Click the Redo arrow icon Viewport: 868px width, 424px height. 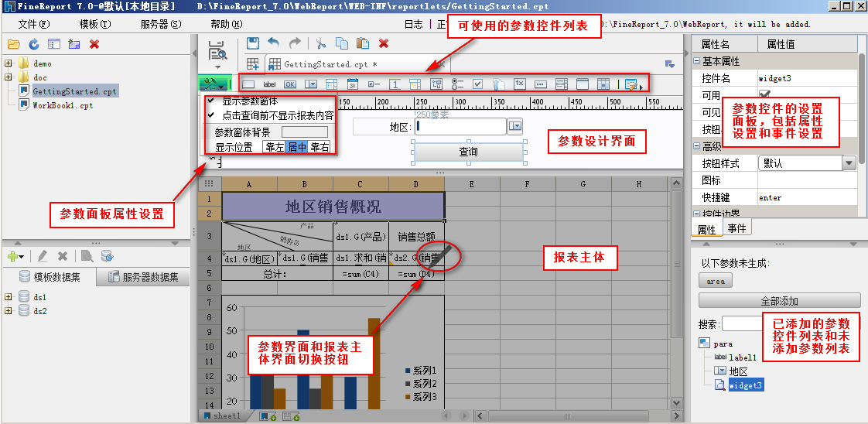pos(296,43)
